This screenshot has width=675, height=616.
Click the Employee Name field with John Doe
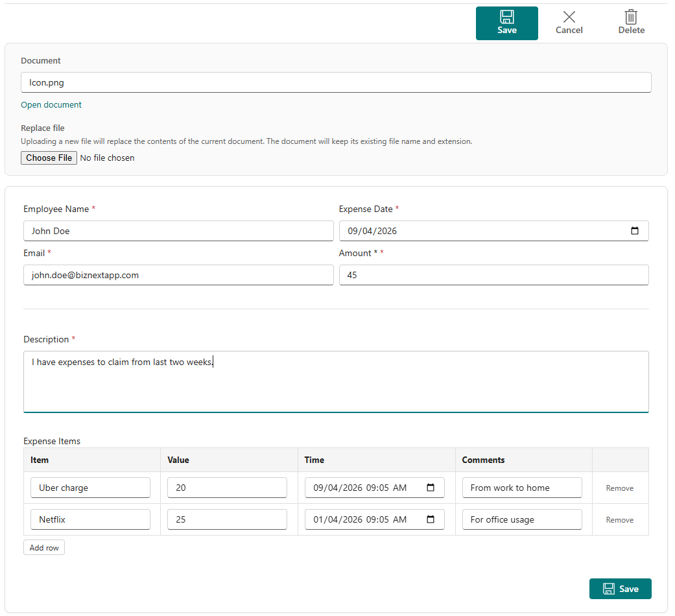click(178, 231)
